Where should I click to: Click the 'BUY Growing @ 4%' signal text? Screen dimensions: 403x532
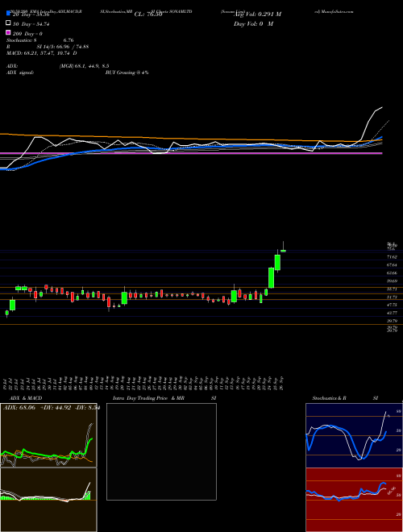click(127, 73)
